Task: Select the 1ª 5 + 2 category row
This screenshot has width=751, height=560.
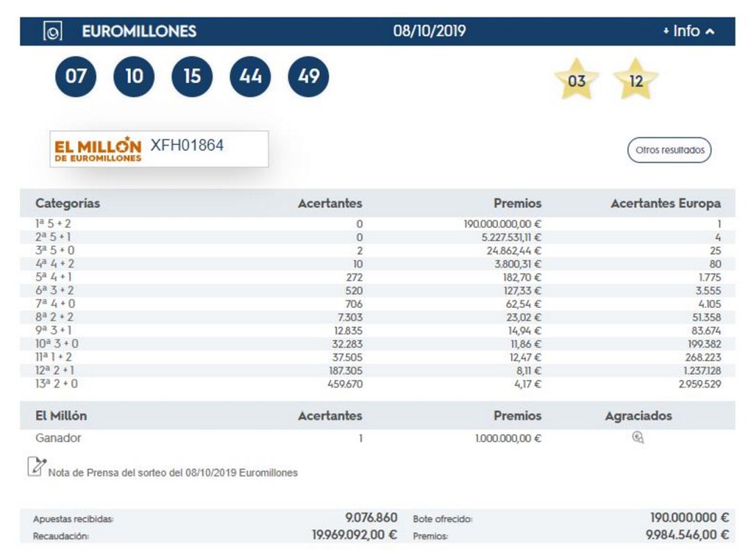Action: pos(378,224)
